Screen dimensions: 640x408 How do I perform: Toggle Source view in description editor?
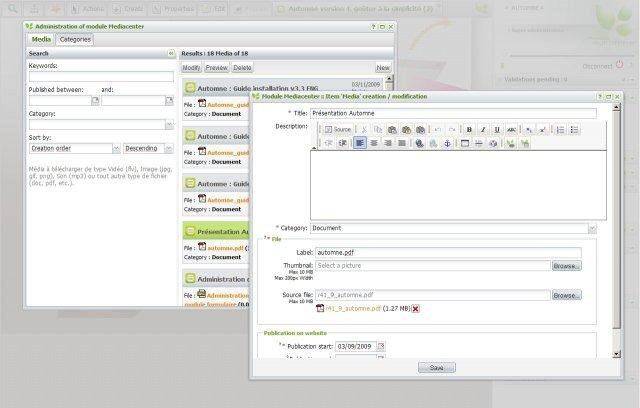(x=338, y=130)
